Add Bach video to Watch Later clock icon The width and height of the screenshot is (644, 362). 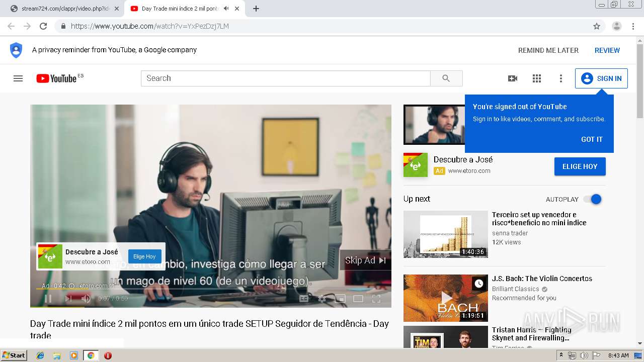[x=479, y=284]
